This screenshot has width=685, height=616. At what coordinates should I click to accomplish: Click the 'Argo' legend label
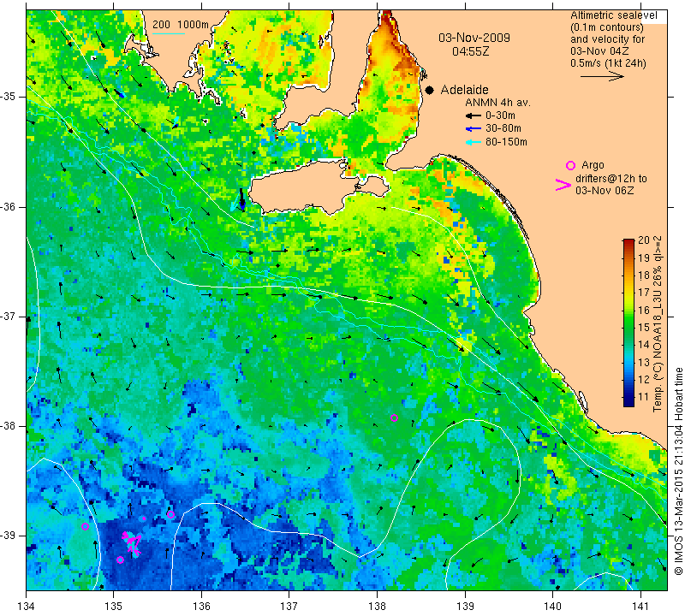(593, 165)
